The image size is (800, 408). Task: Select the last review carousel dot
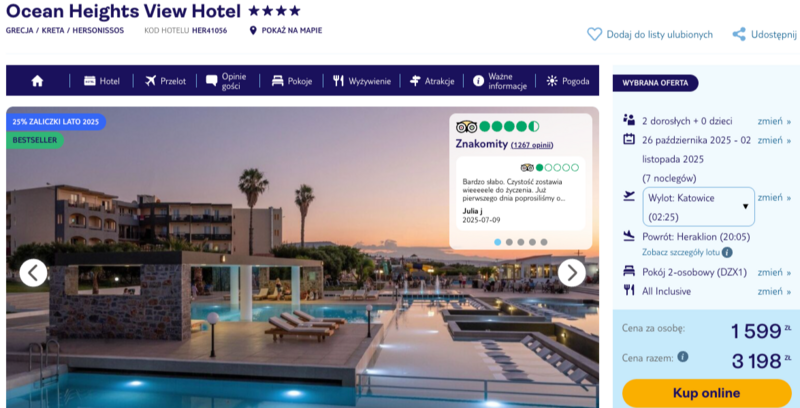pos(544,242)
